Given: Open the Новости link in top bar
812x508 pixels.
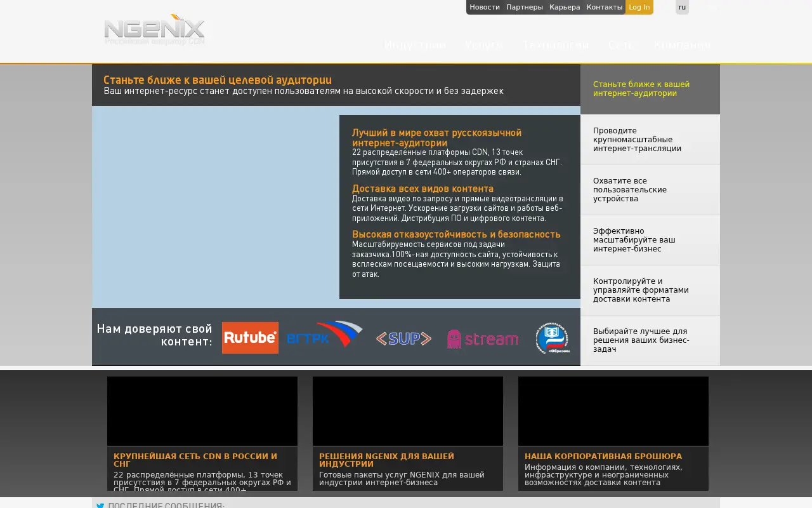Looking at the screenshot, I should [485, 7].
